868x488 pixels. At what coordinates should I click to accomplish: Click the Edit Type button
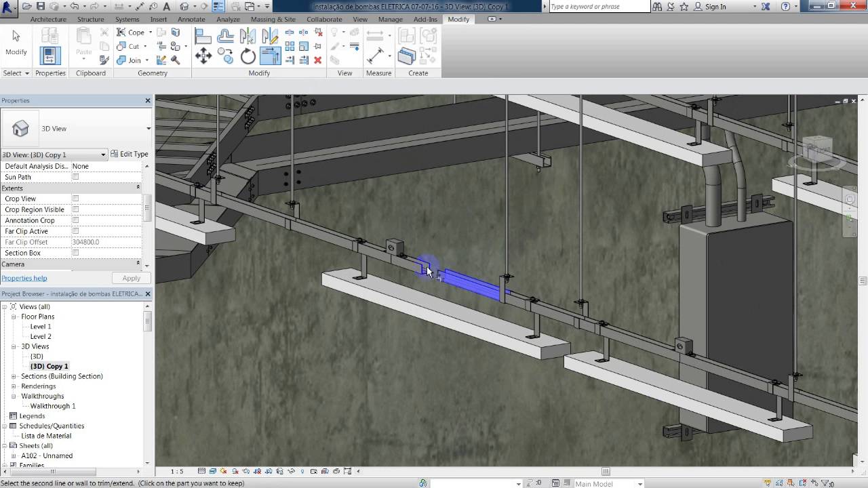(130, 154)
